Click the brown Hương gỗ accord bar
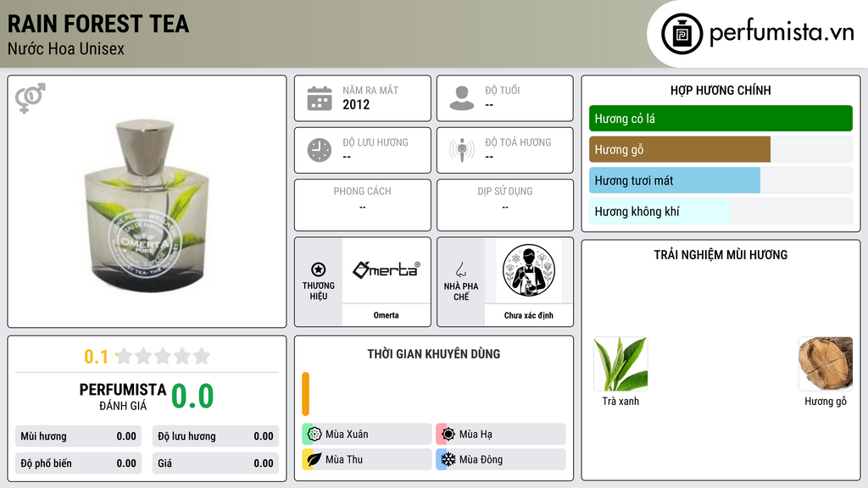 (x=680, y=149)
